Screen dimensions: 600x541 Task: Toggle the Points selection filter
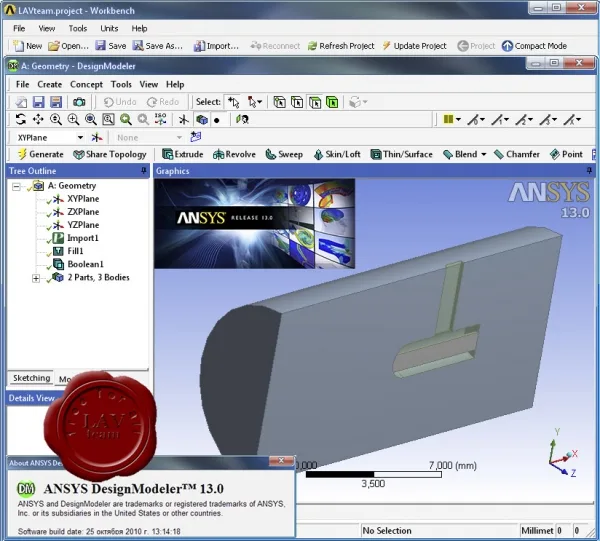(280, 102)
